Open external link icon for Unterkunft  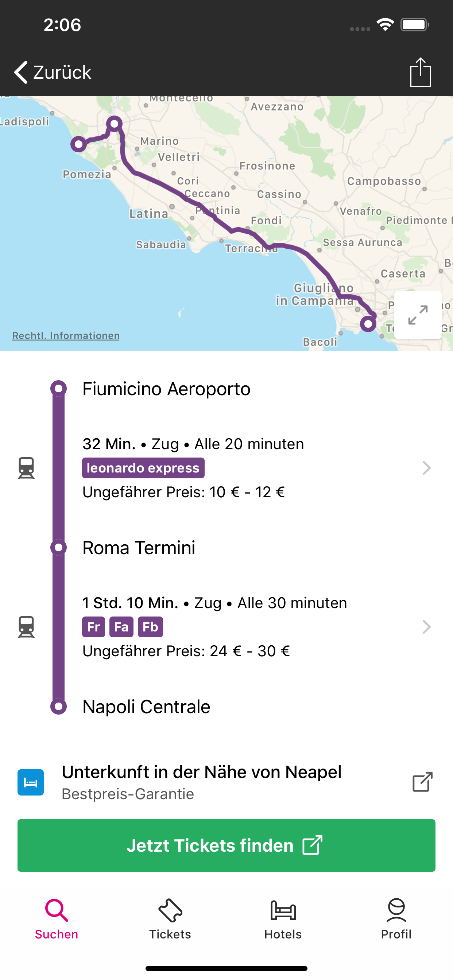(423, 782)
